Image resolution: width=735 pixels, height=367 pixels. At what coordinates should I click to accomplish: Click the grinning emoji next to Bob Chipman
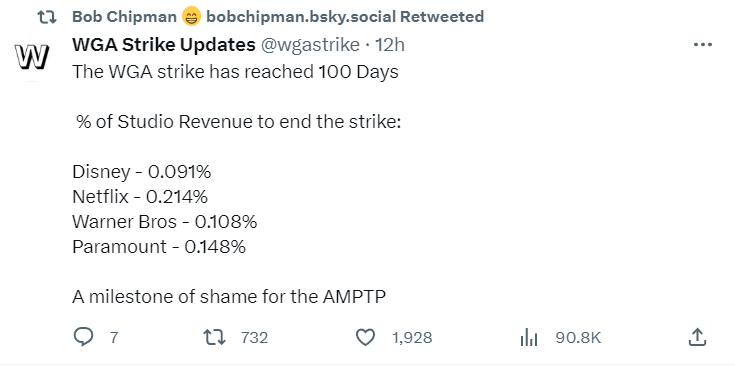point(191,17)
